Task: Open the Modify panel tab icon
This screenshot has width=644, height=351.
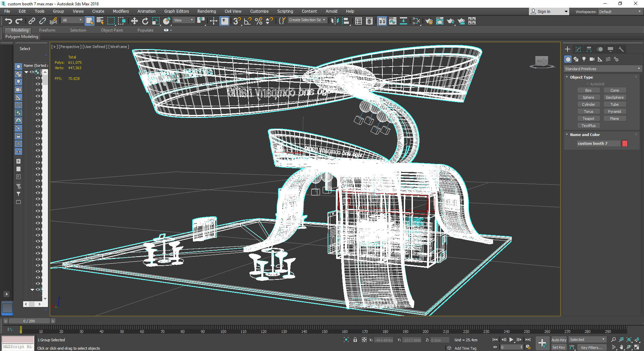Action: click(578, 49)
